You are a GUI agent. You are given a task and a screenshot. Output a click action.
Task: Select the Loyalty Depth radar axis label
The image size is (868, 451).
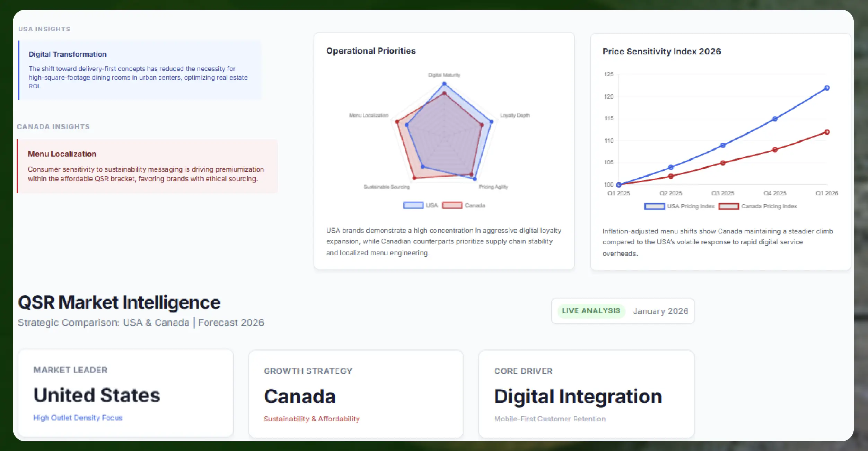(515, 115)
